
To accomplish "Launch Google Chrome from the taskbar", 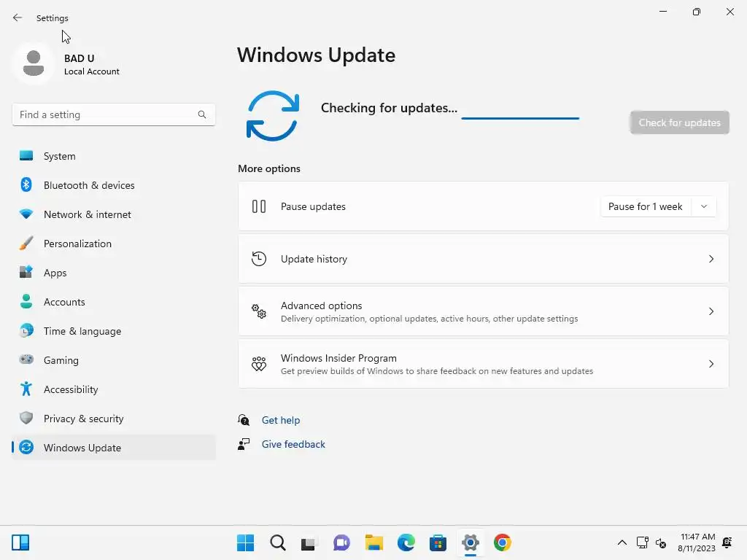I will click(x=502, y=542).
